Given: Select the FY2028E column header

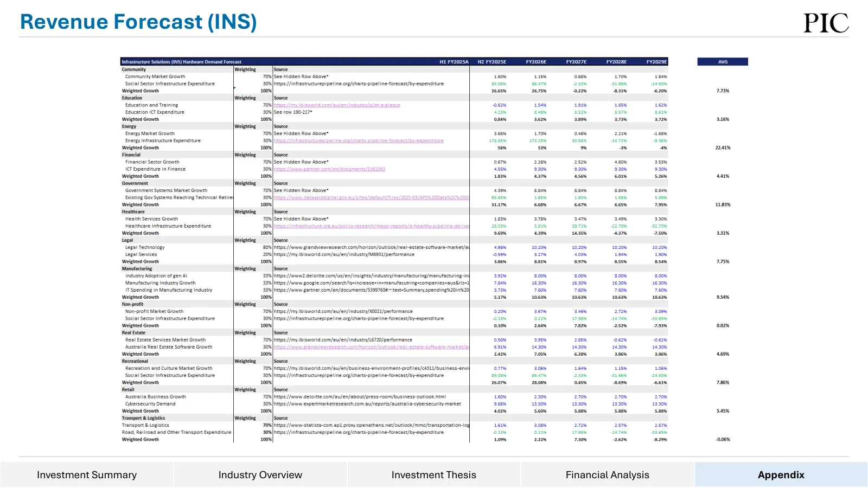Looking at the screenshot, I should click(x=616, y=62).
